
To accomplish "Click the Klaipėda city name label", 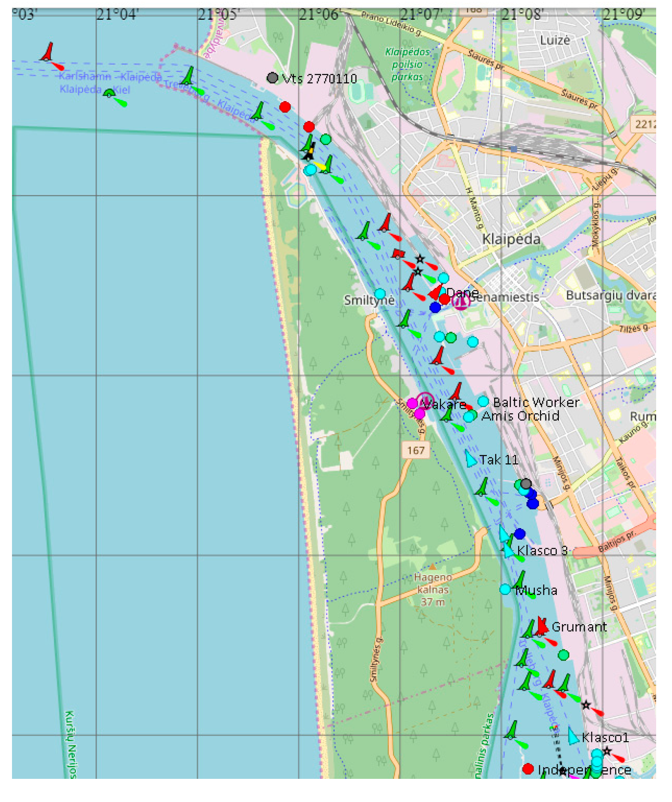I will pyautogui.click(x=511, y=239).
